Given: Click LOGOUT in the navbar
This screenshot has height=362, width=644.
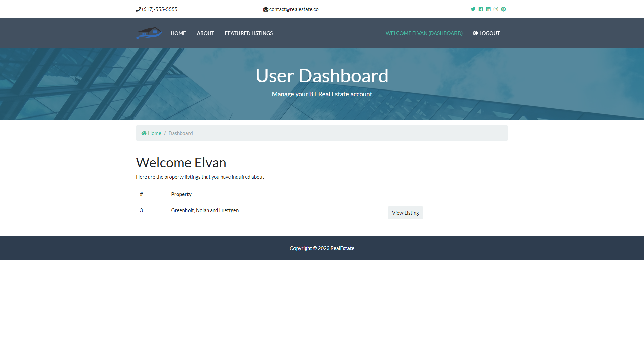Looking at the screenshot, I should (487, 33).
